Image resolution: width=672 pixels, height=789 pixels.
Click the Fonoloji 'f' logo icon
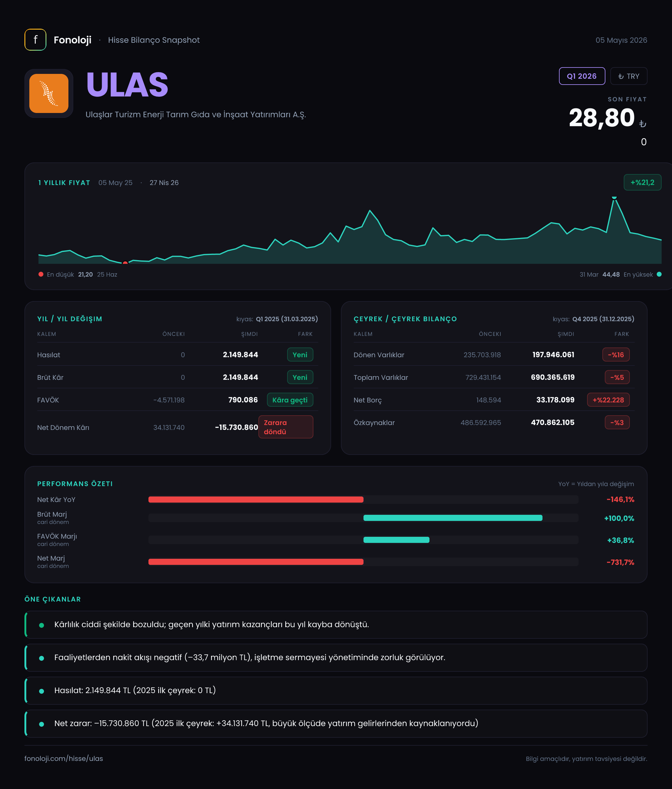35,40
